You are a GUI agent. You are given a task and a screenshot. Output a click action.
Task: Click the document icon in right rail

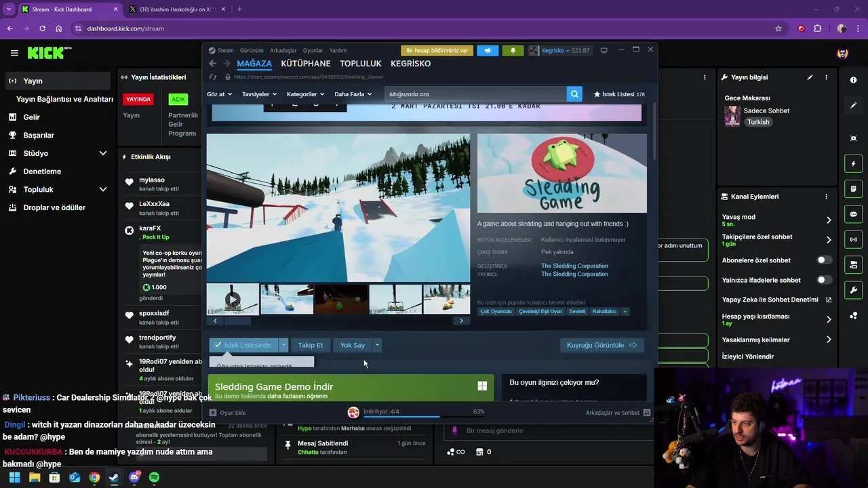point(853,188)
